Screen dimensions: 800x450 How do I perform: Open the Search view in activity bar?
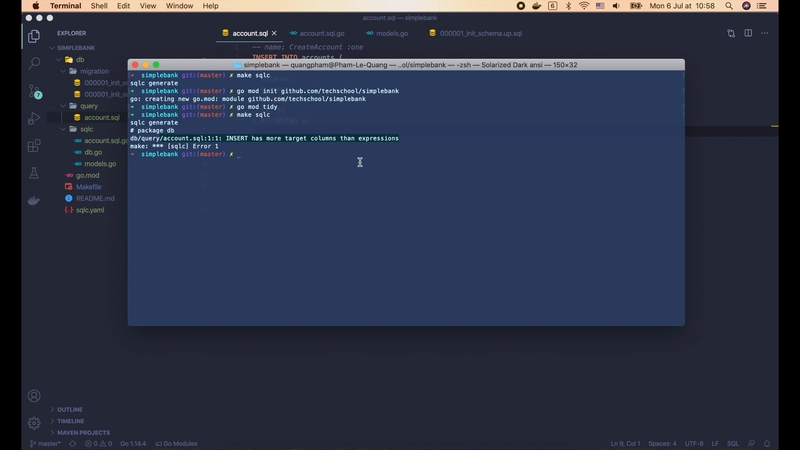tap(34, 63)
